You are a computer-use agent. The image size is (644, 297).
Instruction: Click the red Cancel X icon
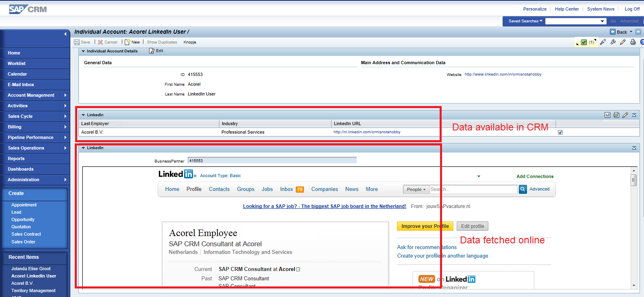[x=100, y=42]
